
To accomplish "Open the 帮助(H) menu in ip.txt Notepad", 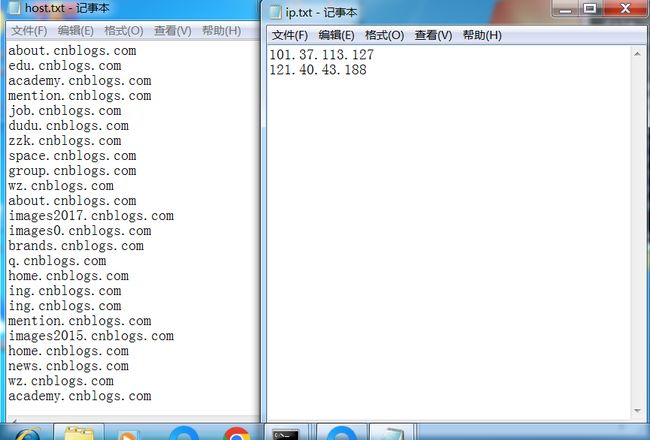I will 482,35.
